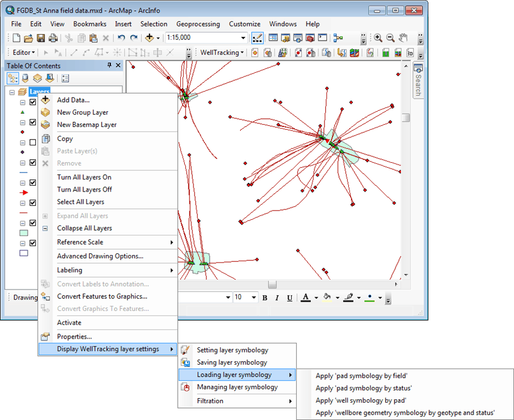
Task: Open the fill color dropdown arrow
Action: pos(337,298)
